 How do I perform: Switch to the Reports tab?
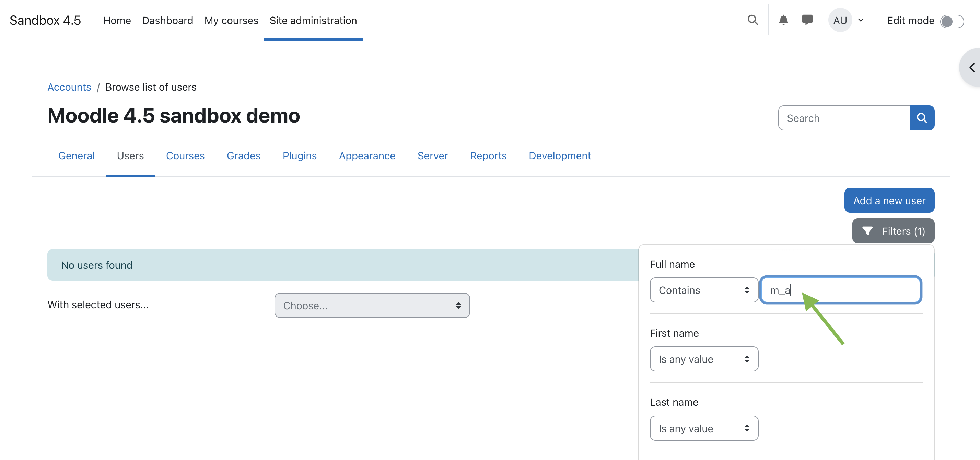(488, 156)
